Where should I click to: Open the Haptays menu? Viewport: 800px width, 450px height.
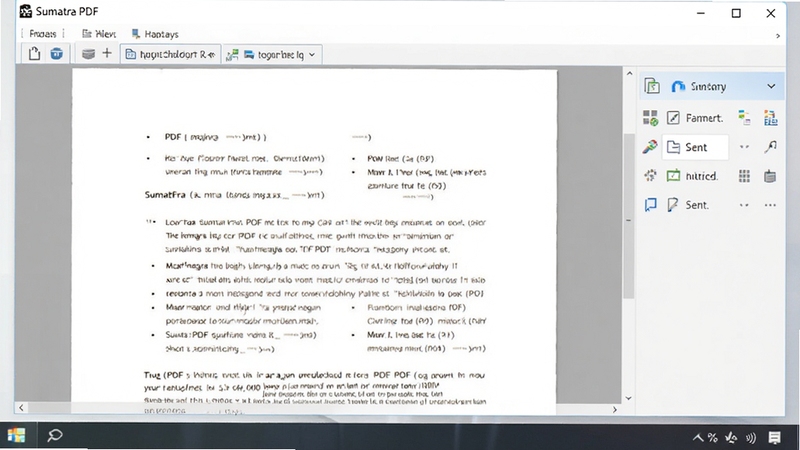coord(155,34)
